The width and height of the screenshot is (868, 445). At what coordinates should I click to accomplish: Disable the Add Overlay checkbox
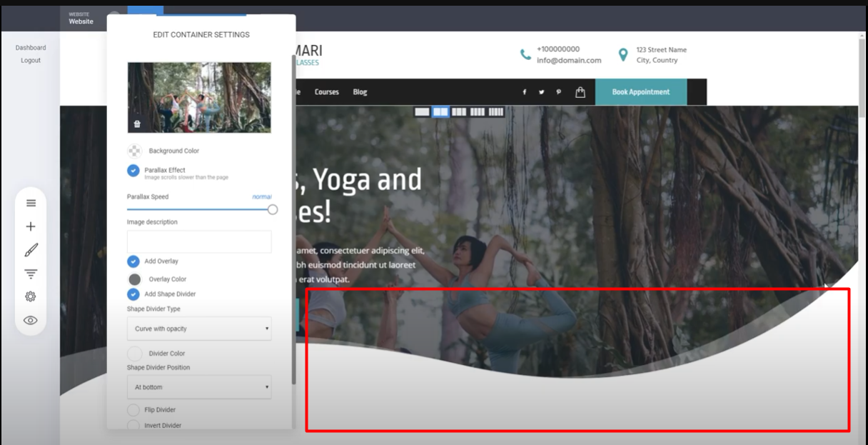133,261
